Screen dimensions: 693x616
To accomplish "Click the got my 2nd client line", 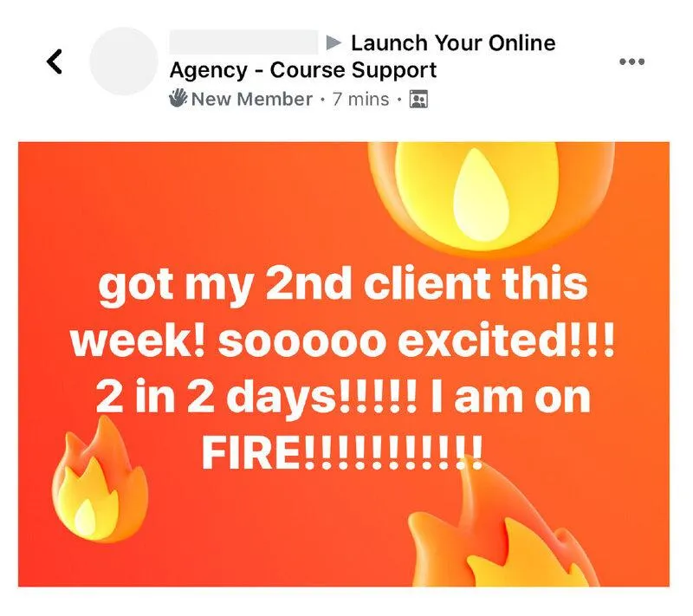I will tap(343, 285).
